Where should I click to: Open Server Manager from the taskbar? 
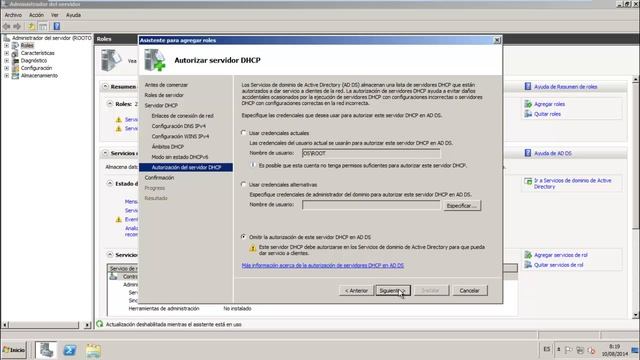coord(46,350)
